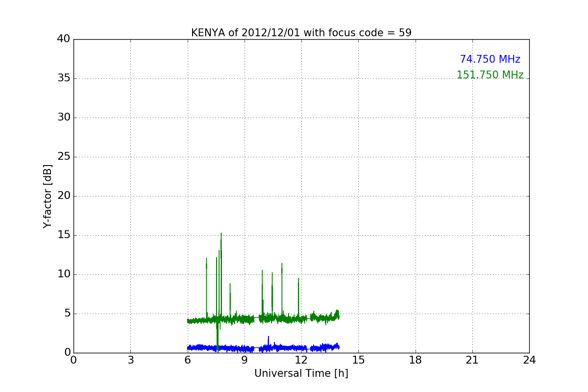Click the x-axis tick label 24

[529, 360]
